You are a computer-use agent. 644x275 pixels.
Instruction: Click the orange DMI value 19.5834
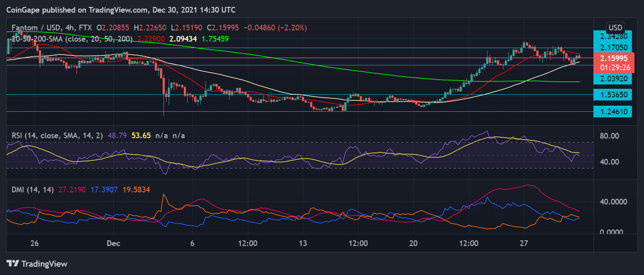134,190
